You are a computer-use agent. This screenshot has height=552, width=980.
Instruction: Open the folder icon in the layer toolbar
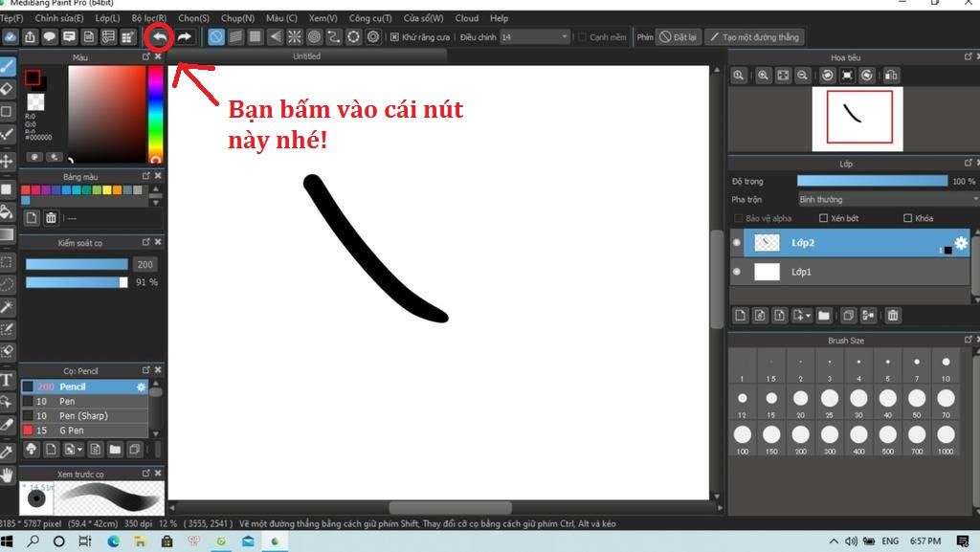coord(824,316)
